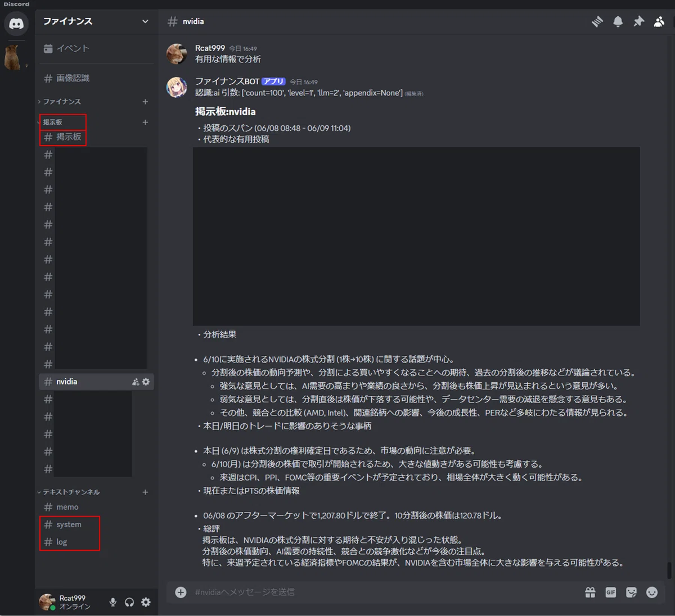
Task: Create channel in テキストチャンネル category
Action: click(145, 492)
